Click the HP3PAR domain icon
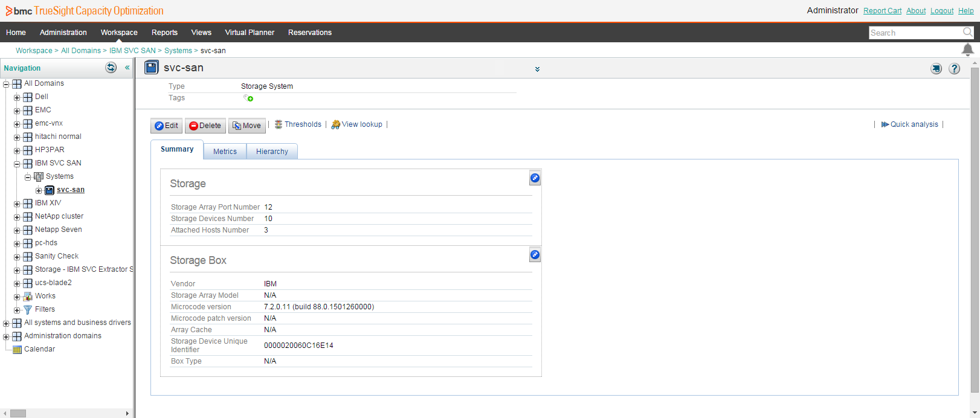The height and width of the screenshot is (418, 980). pos(28,150)
